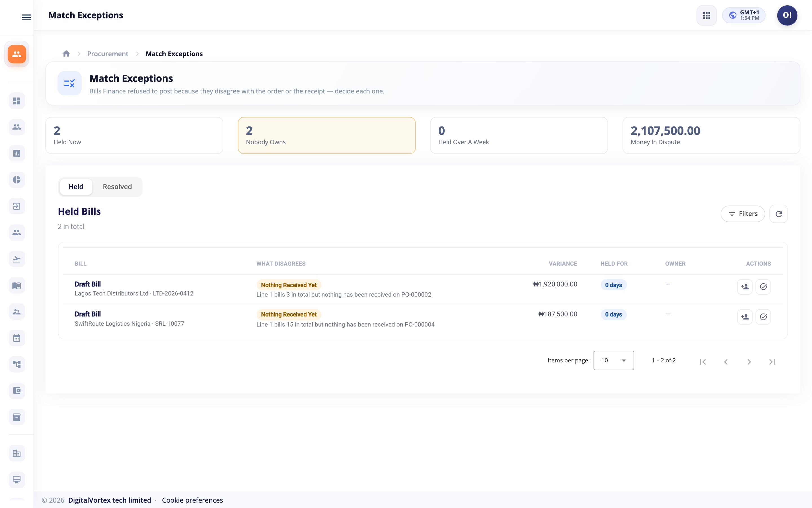812x508 pixels.
Task: Open the wallet icon in sidebar
Action: (17, 391)
